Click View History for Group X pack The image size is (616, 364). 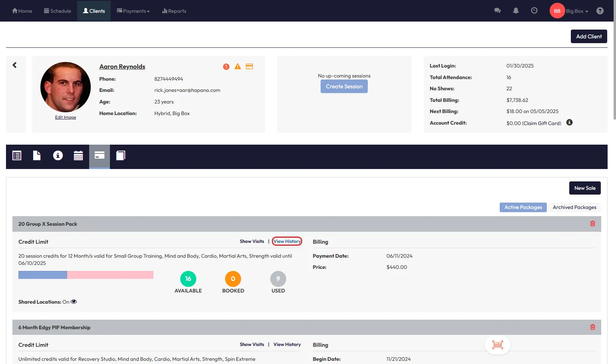[x=287, y=241]
